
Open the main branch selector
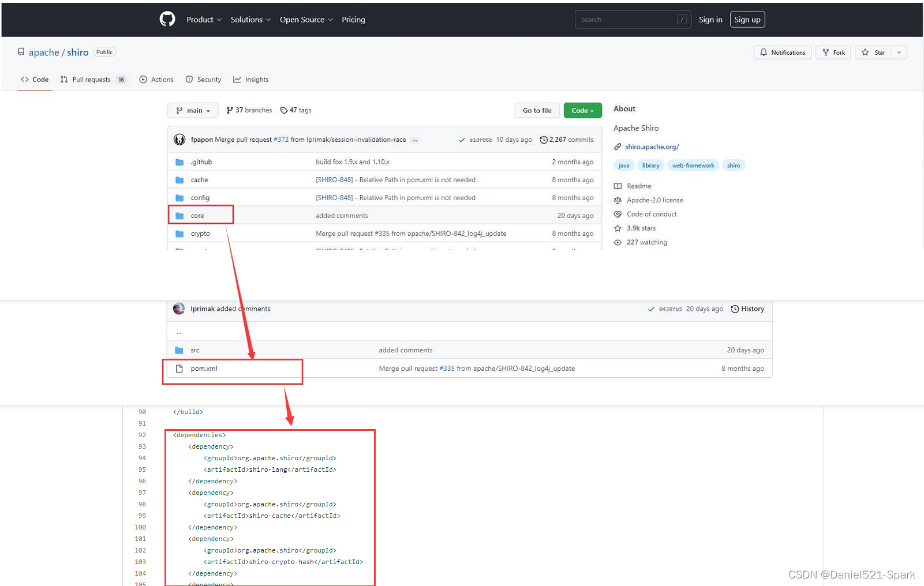(x=193, y=111)
